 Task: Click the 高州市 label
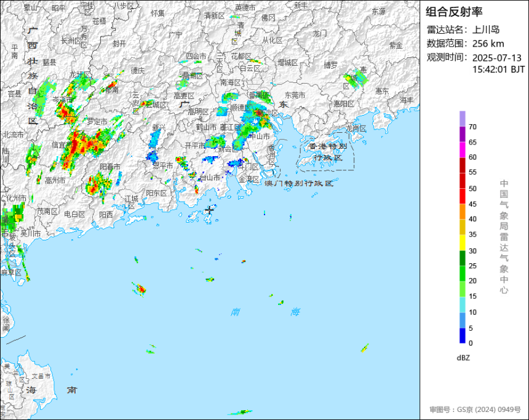click(x=55, y=181)
